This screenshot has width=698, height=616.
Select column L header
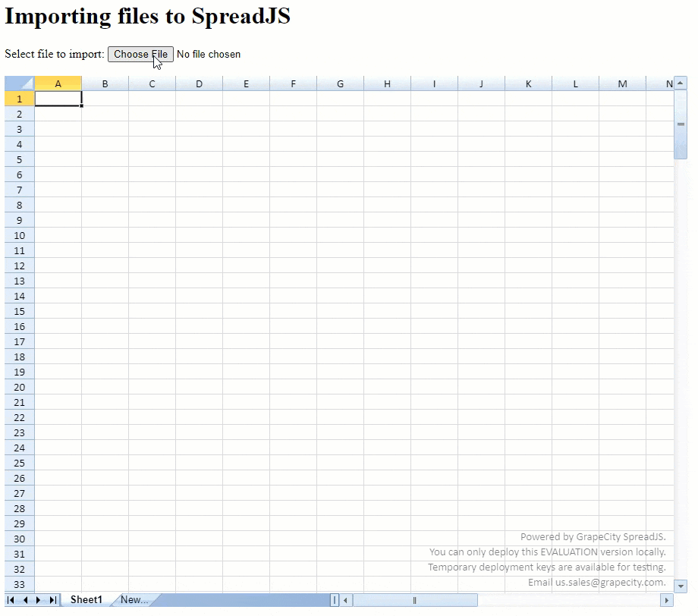pos(576,83)
